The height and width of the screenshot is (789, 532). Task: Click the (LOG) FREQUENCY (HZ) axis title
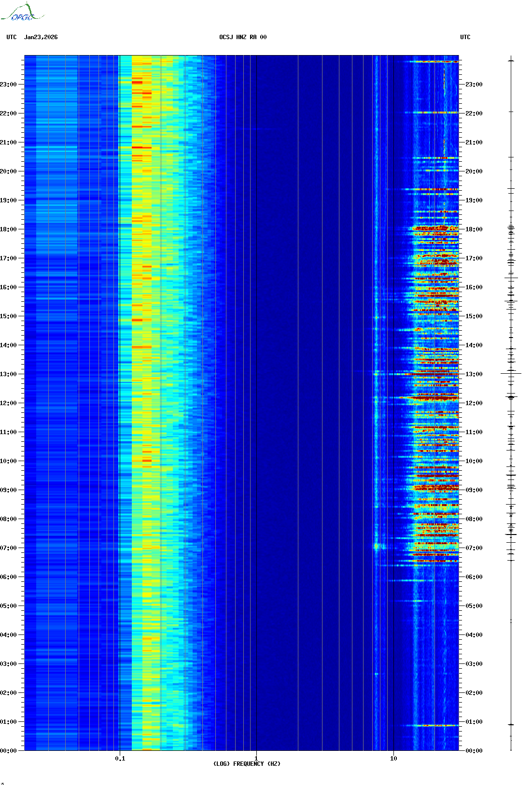pos(247,764)
